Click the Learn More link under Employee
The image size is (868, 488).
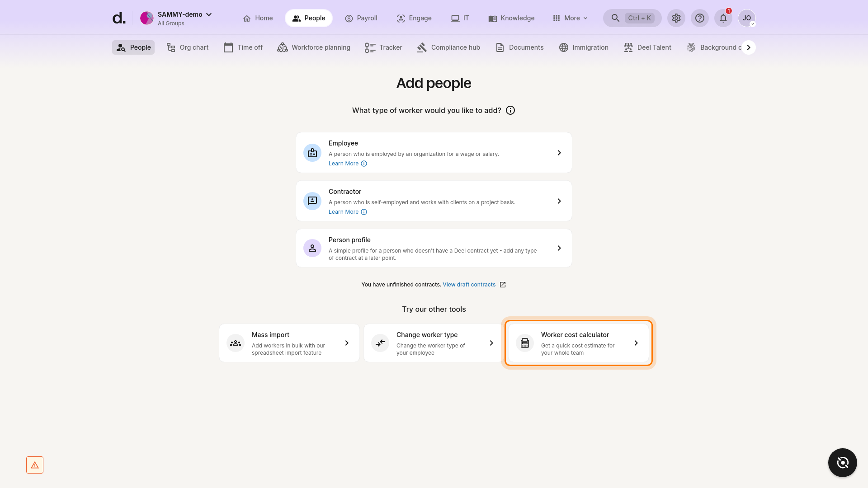click(343, 163)
